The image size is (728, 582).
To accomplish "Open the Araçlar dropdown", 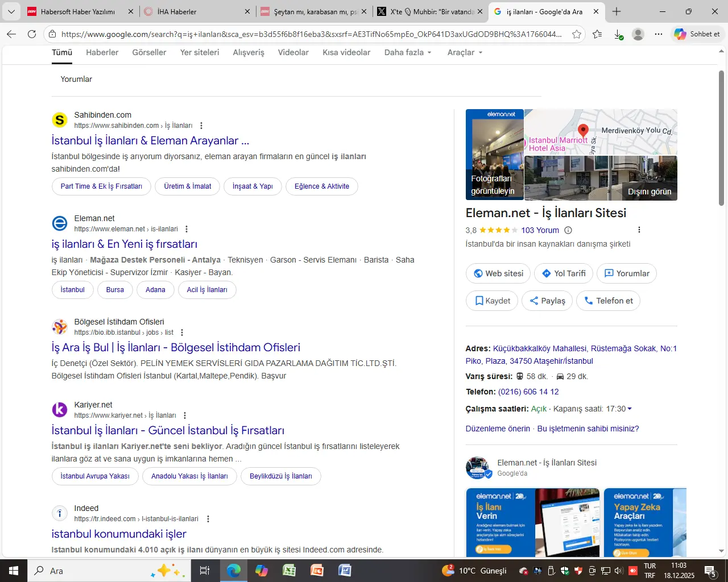I will (x=465, y=52).
